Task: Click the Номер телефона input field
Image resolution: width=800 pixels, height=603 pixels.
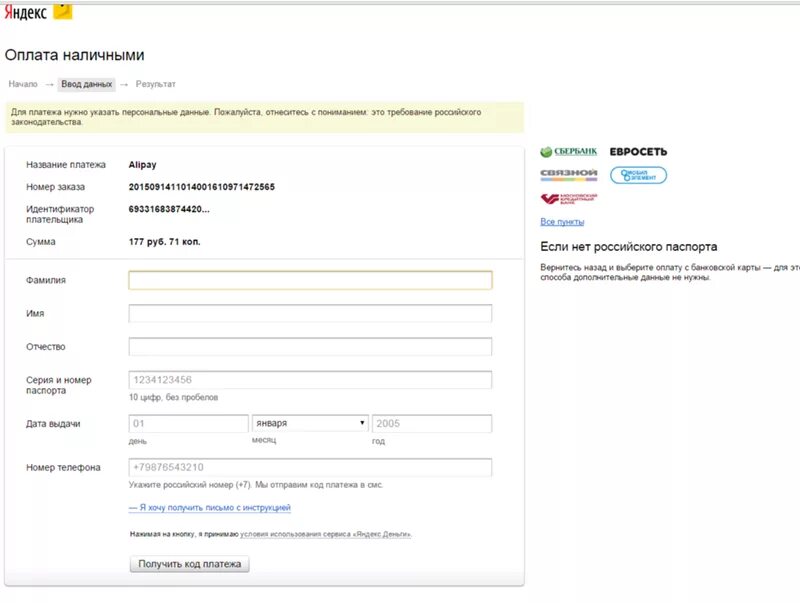Action: (x=310, y=468)
